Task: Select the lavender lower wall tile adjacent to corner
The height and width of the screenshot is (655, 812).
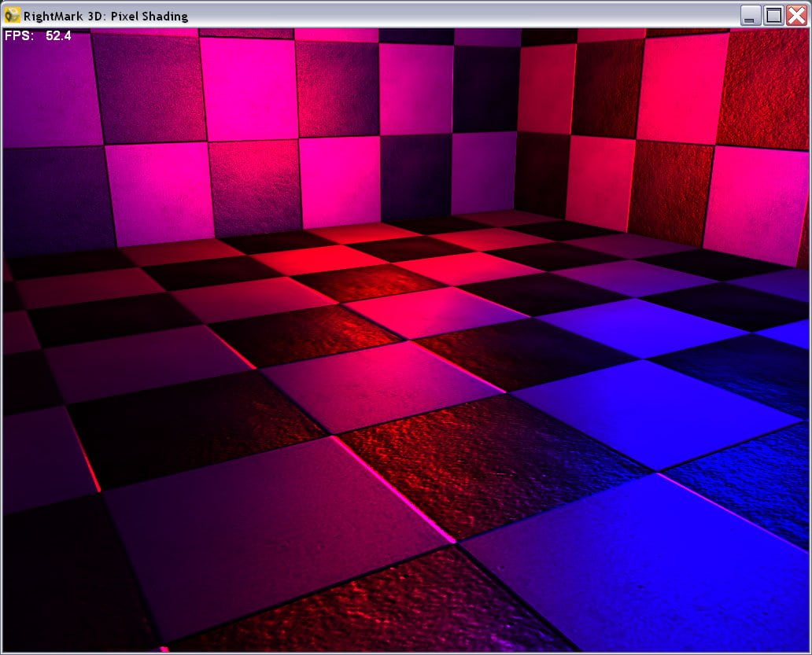Action: [483, 172]
